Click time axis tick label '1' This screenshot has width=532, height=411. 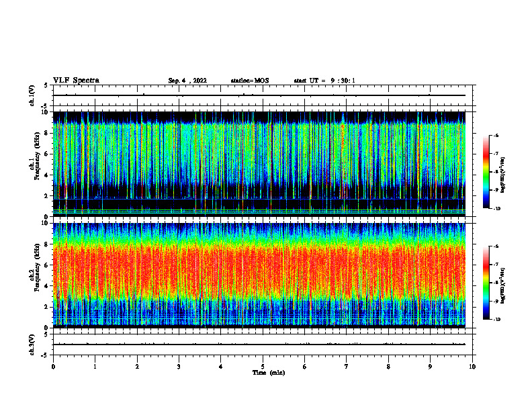[x=95, y=367]
